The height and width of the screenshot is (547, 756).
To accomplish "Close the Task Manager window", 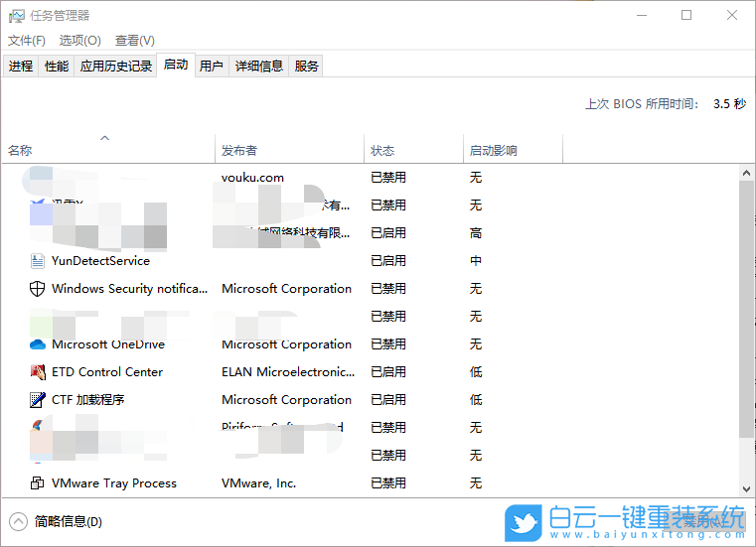I will coord(732,16).
